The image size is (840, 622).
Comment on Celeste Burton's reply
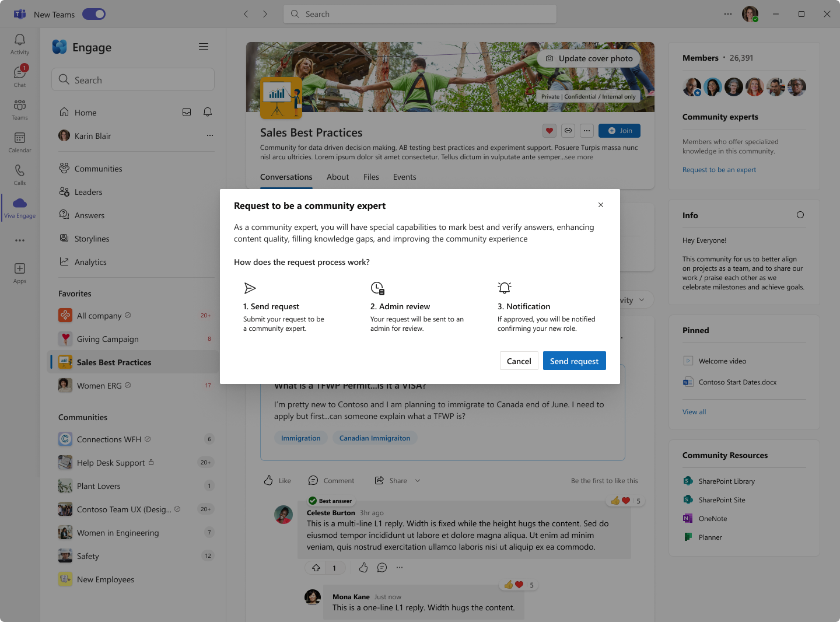(382, 567)
